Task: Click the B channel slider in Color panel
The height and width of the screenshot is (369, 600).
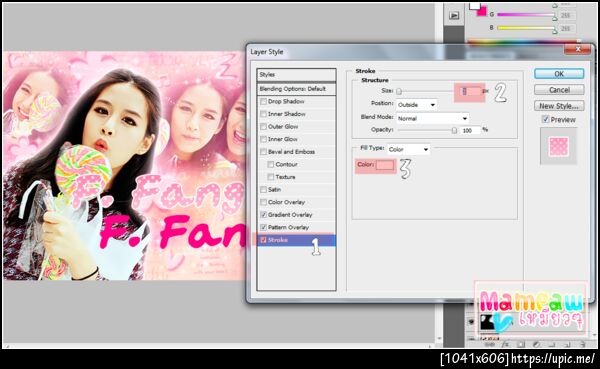Action: point(527,28)
